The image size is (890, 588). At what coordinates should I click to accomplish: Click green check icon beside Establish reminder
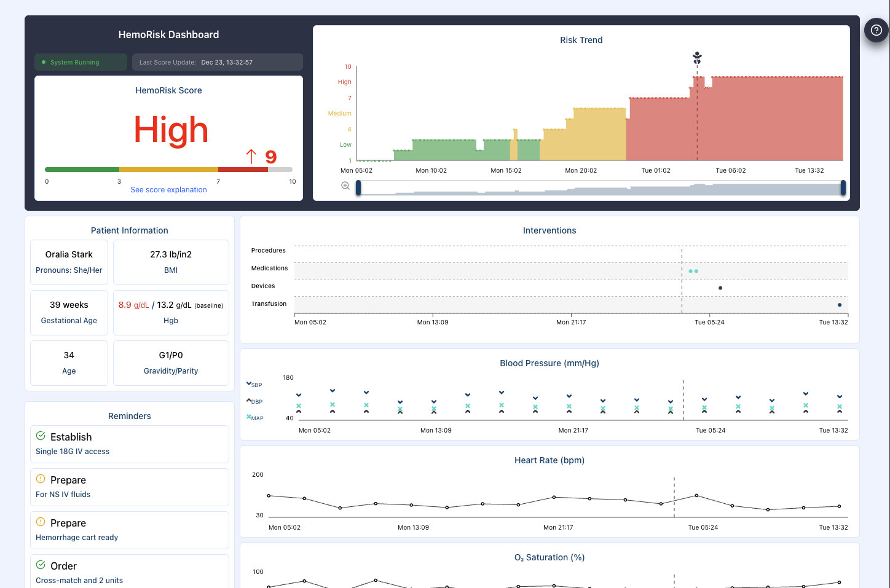41,436
